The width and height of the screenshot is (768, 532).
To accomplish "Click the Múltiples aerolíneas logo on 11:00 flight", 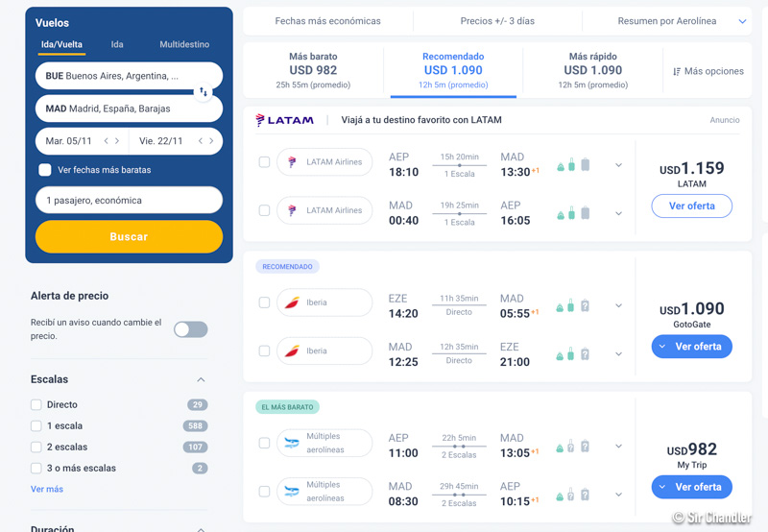I will pyautogui.click(x=293, y=443).
